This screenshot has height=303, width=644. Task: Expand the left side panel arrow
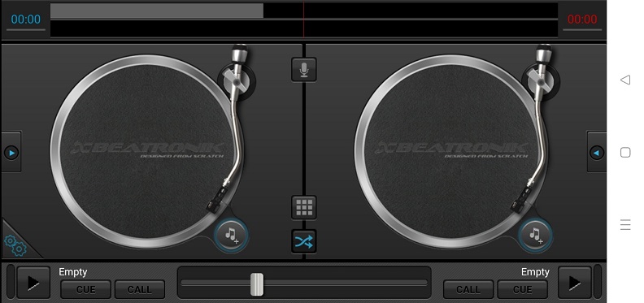click(11, 153)
